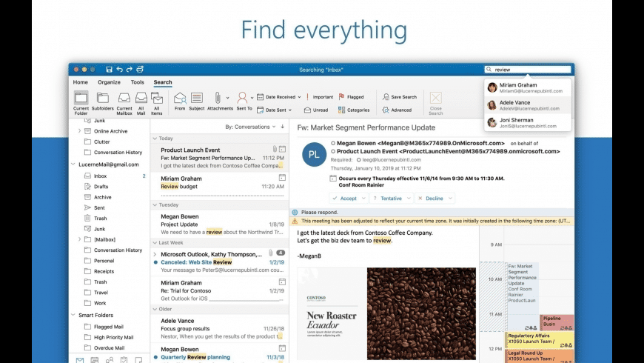The width and height of the screenshot is (644, 363).
Task: Collapse the Tuesday group
Action: (155, 204)
